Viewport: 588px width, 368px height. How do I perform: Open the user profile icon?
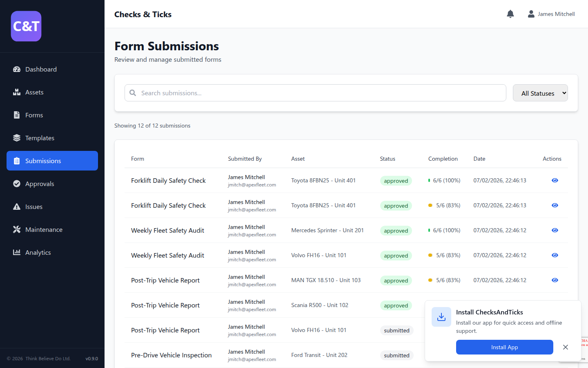click(531, 13)
